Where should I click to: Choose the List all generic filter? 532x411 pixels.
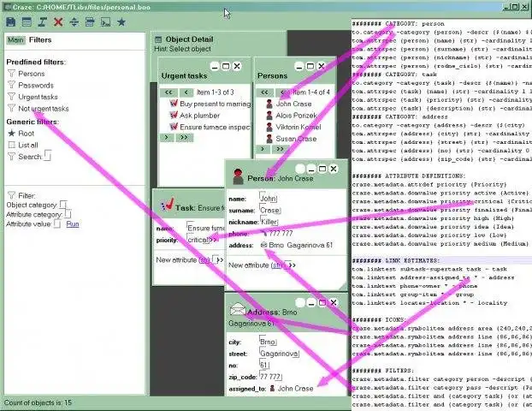(x=28, y=146)
